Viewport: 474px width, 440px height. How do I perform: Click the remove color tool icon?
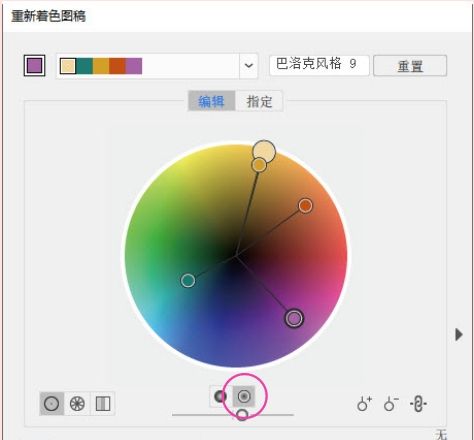pos(391,404)
